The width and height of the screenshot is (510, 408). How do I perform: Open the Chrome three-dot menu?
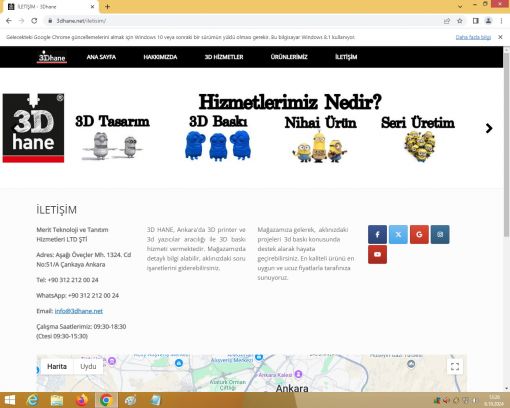click(x=501, y=21)
